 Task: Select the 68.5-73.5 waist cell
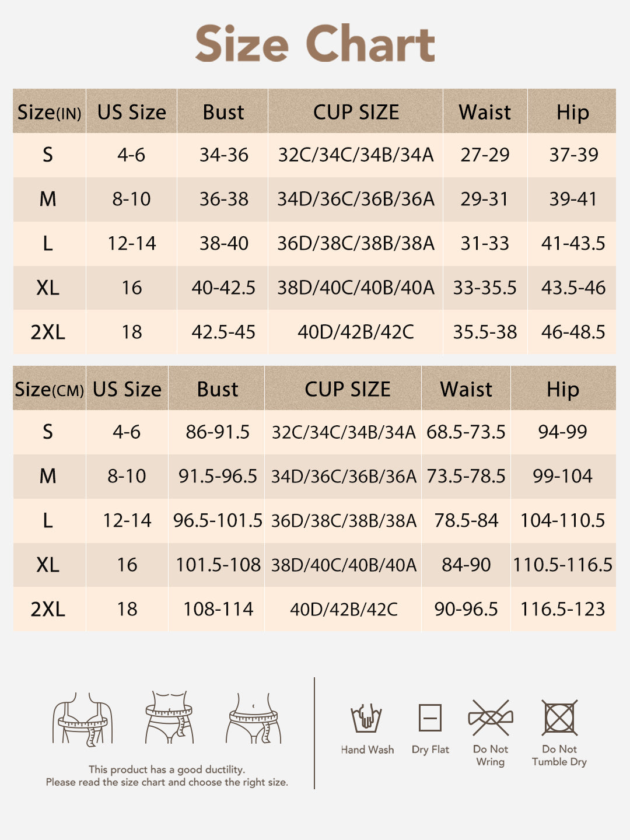(466, 432)
